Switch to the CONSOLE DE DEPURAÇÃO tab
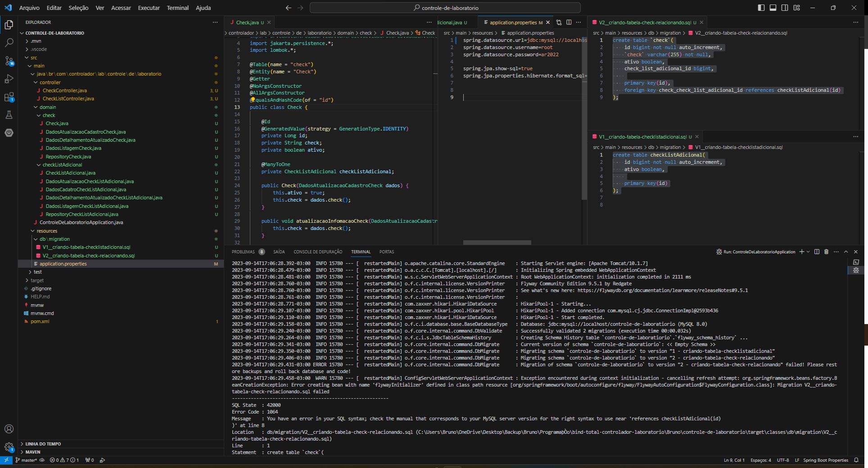The height and width of the screenshot is (468, 868). click(318, 252)
